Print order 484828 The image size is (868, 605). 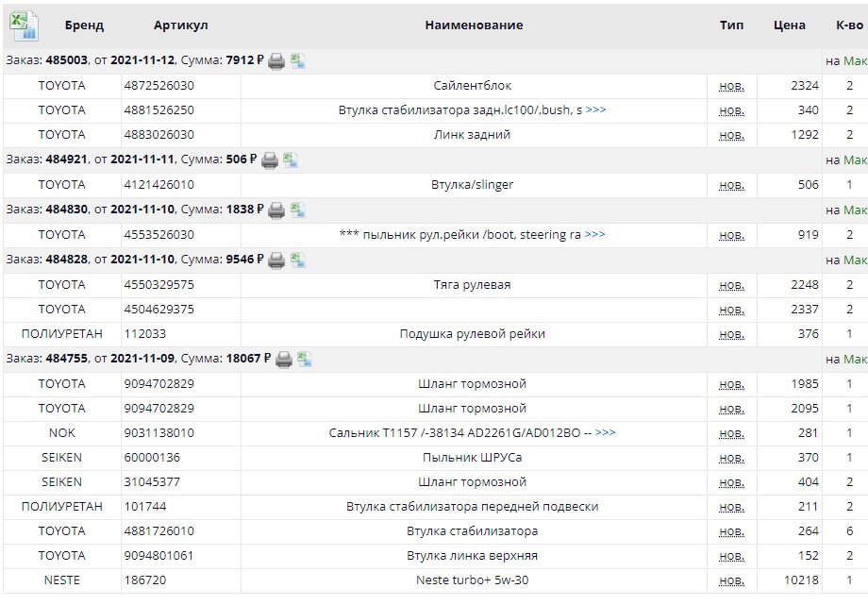pos(276,260)
